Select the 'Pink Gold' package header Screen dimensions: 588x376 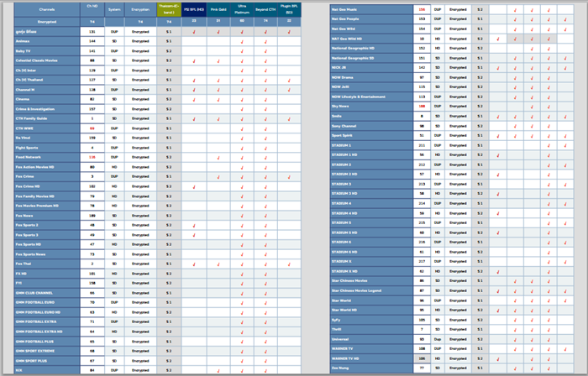point(218,10)
